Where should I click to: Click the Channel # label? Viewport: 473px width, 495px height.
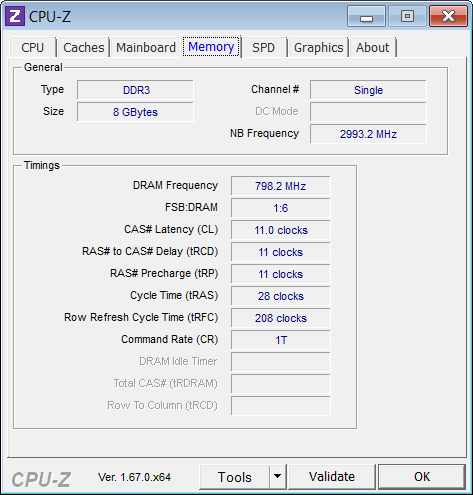[275, 89]
